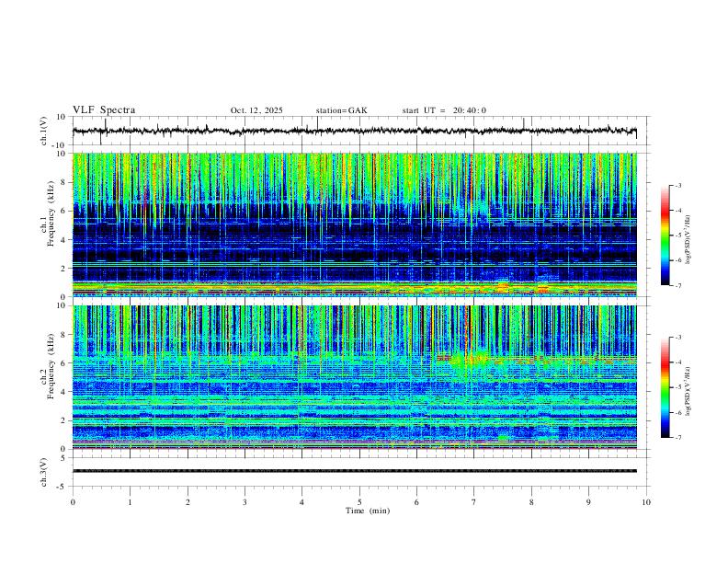Image resolution: width=728 pixels, height=563 pixels.
Task: Click time axis tick label "0"
Action: click(73, 502)
